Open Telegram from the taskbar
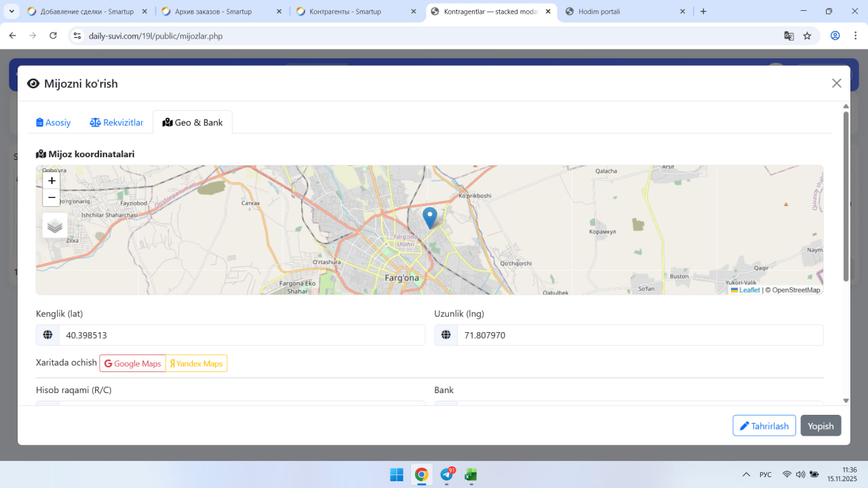Viewport: 868px width, 488px height. (x=447, y=474)
